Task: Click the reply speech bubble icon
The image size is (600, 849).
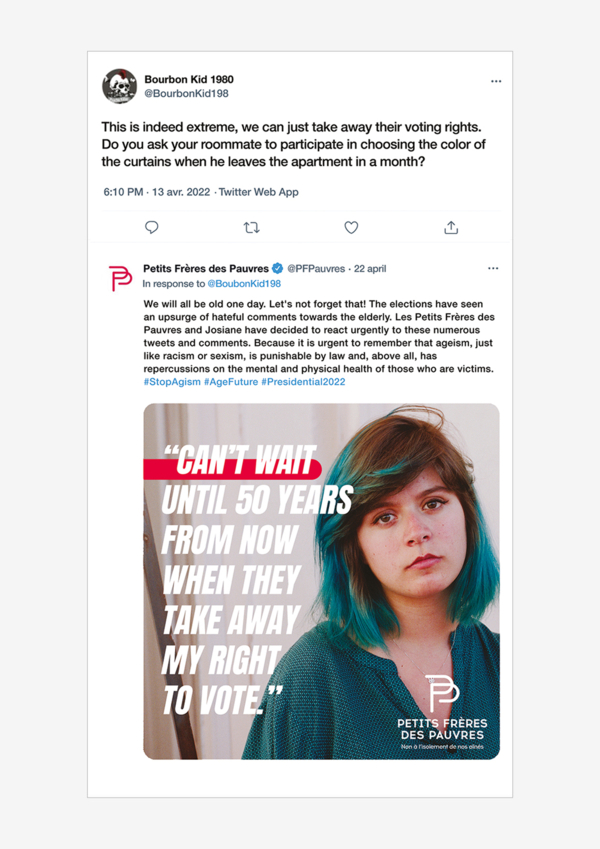Action: [152, 227]
